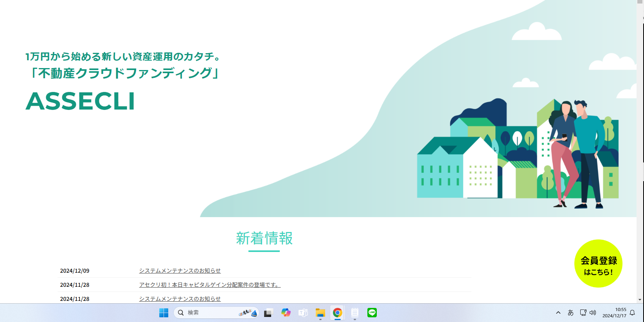Open the network status tray icon

(x=583, y=313)
